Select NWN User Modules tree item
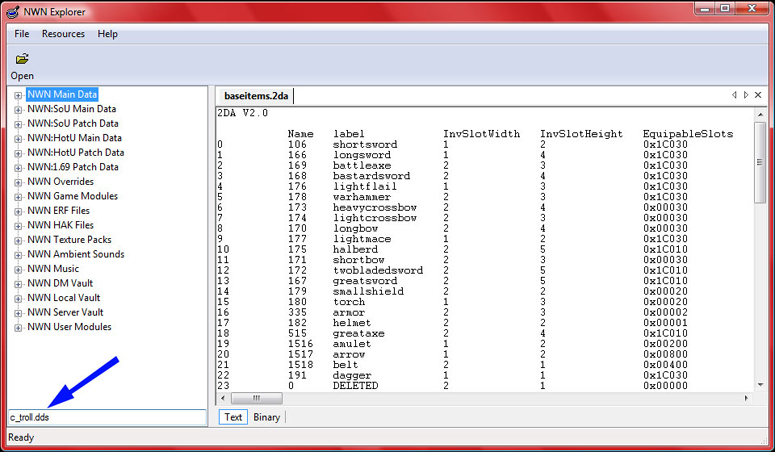The width and height of the screenshot is (775, 452). (x=69, y=327)
